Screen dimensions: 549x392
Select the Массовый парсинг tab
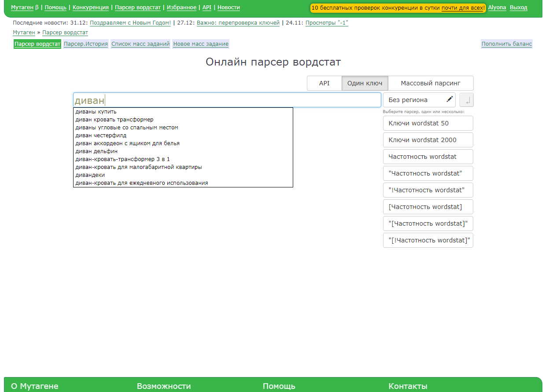(x=430, y=83)
